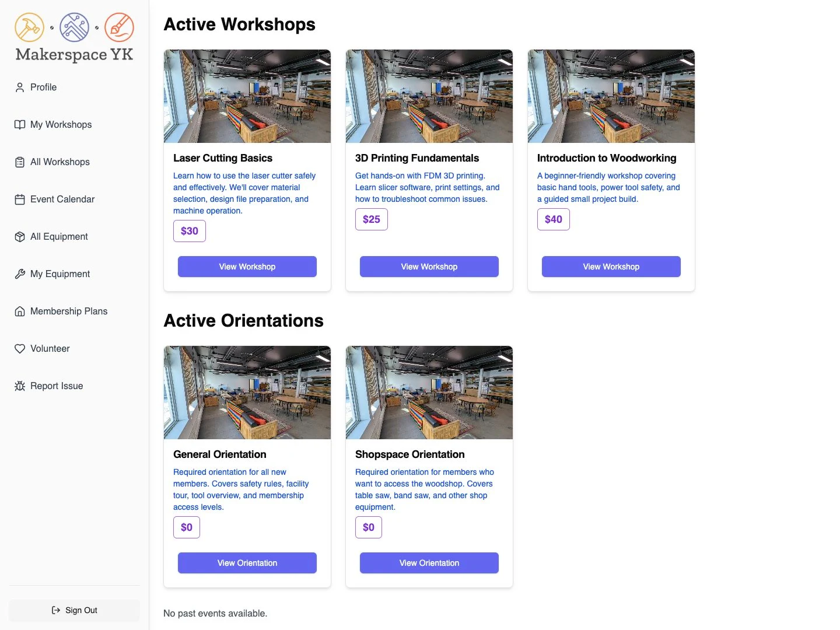This screenshot has width=840, height=630.
Task: Open Report Issue page
Action: pos(75,386)
